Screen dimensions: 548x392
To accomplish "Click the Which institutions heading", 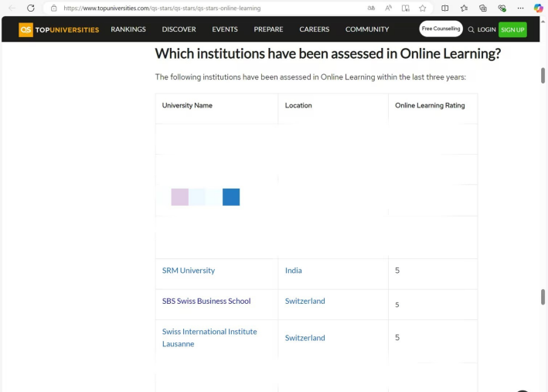I will 328,53.
